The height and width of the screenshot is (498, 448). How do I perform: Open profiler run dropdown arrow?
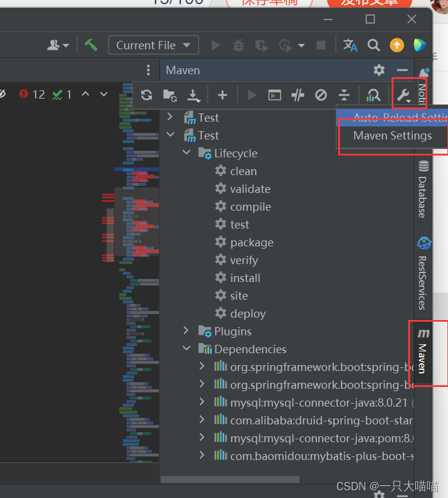point(301,46)
